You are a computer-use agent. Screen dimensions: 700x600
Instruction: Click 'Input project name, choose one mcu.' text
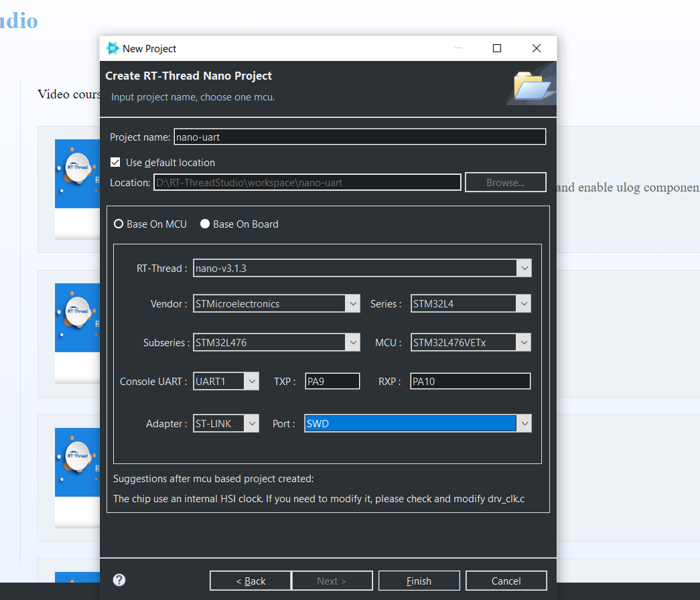(193, 97)
